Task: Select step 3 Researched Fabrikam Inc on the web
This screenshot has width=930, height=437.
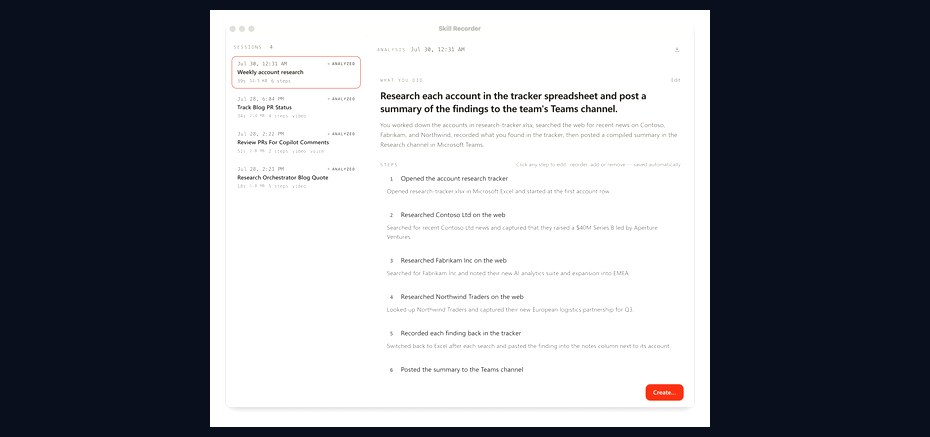Action: (453, 260)
